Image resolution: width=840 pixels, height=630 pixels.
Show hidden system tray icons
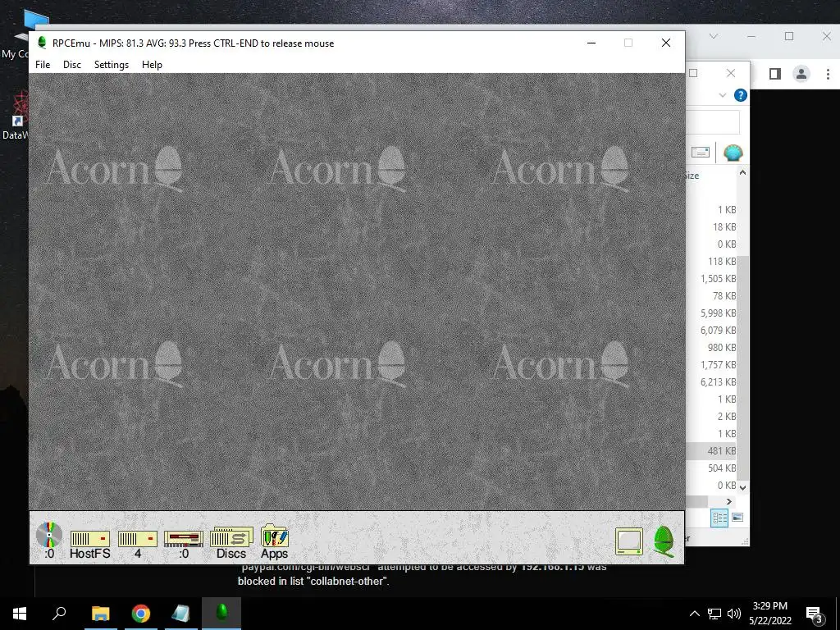coord(694,614)
